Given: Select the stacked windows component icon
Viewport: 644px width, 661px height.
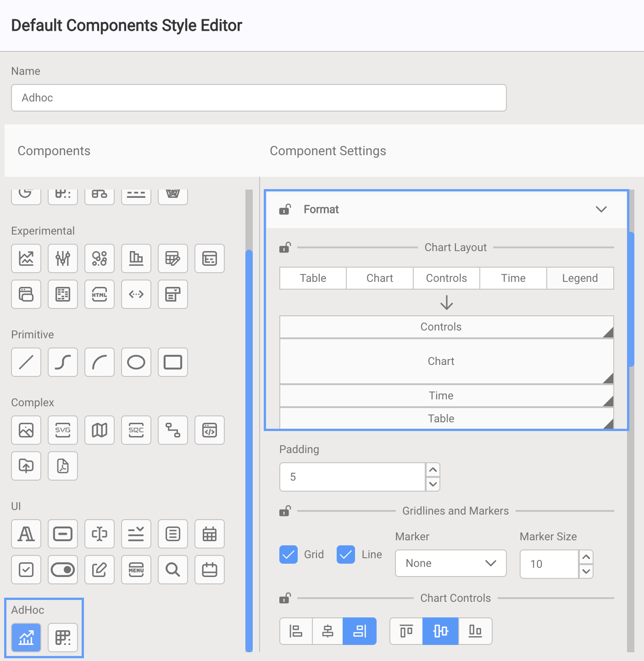Looking at the screenshot, I should [26, 294].
